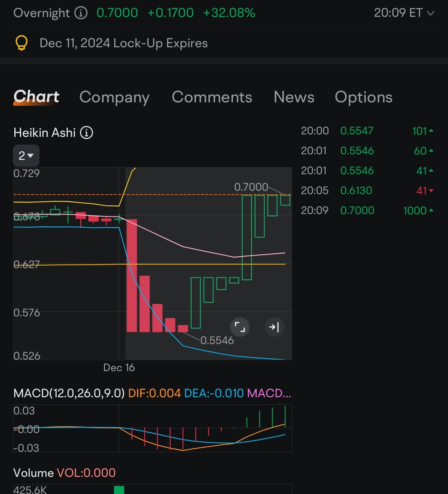Screen dimensions: 448x494
Task: Tap the 425.6K volume axis label
Action: click(30, 490)
